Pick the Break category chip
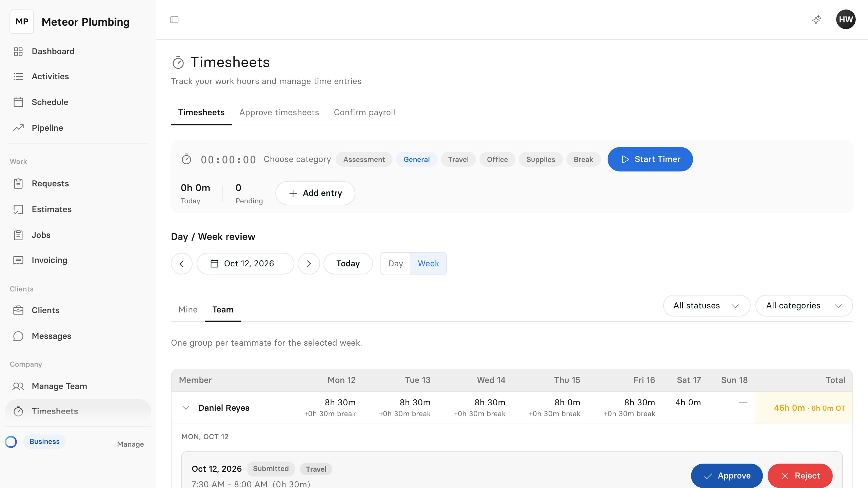868x488 pixels. click(x=583, y=159)
